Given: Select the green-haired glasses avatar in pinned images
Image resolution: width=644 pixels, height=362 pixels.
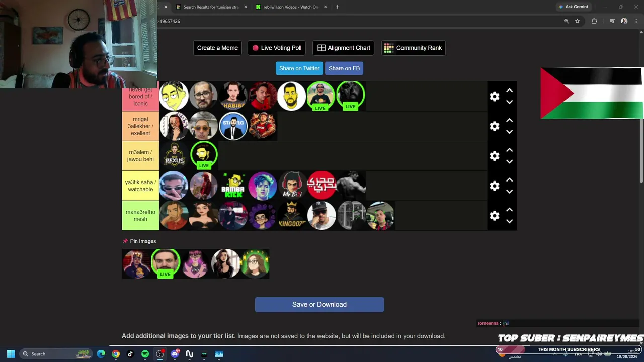Looking at the screenshot, I should click(255, 263).
